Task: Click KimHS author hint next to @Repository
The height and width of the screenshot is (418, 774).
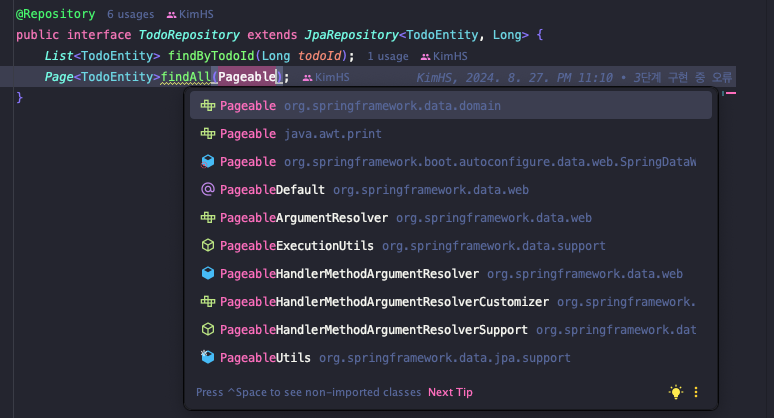Action: (191, 15)
